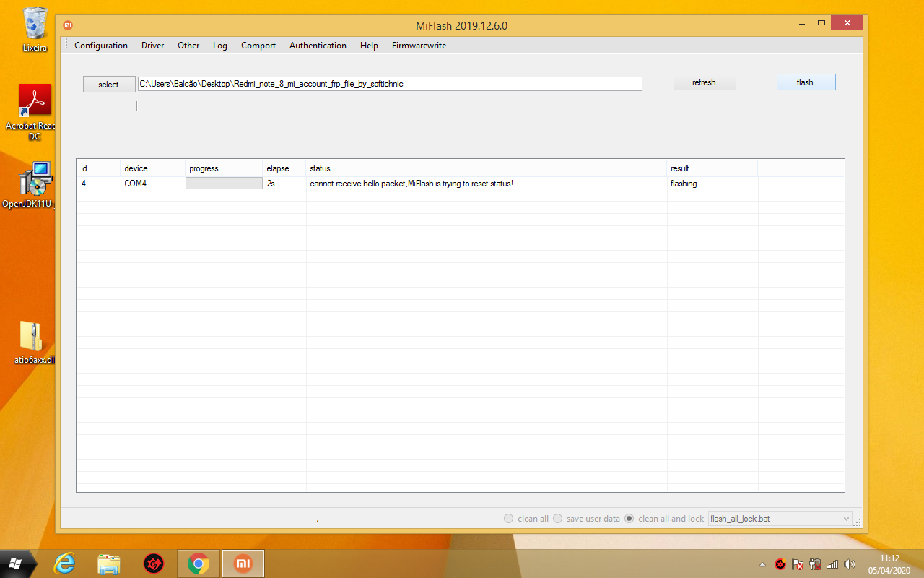Select the 'clean all' radio option
This screenshot has height=578, width=924.
[x=509, y=519]
